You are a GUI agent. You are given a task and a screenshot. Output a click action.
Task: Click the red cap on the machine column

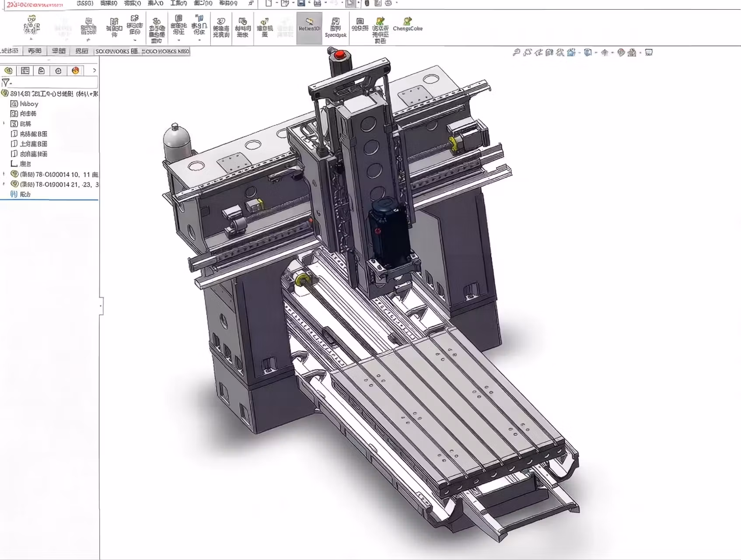340,55
